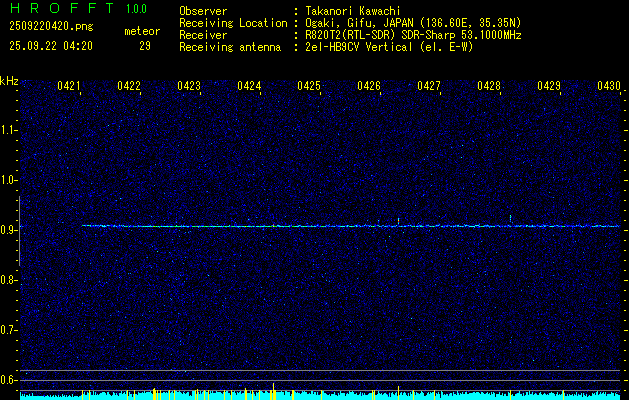629x400 pixels.
Task: Click the 0.6 kHz axis label
Action: (7, 380)
